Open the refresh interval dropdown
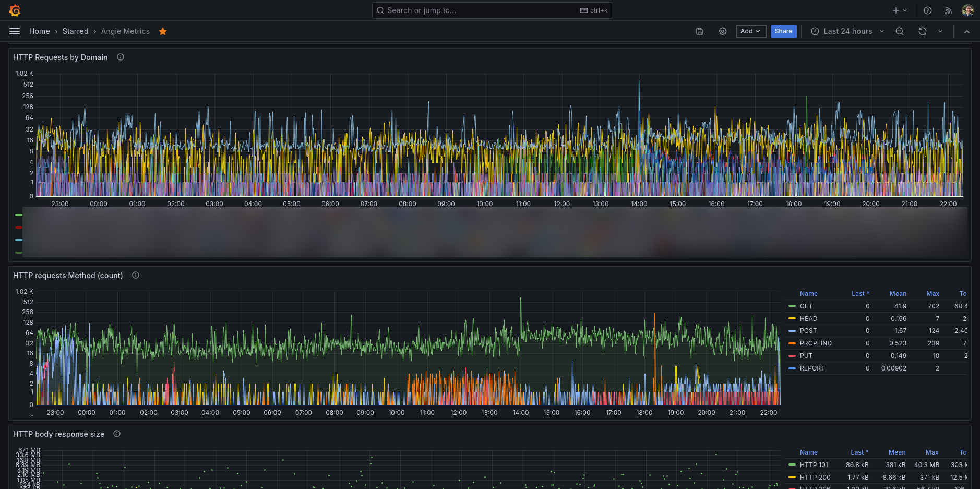Image resolution: width=980 pixels, height=489 pixels. click(940, 31)
